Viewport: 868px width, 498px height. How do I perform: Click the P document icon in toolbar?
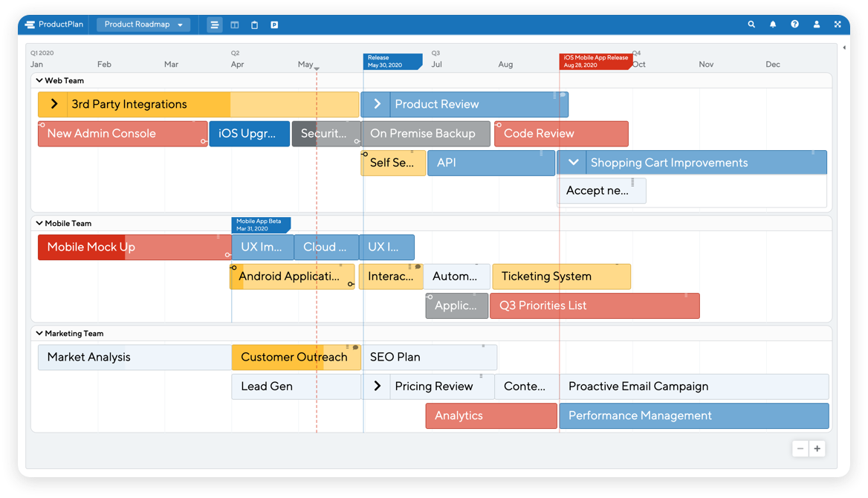tap(273, 24)
